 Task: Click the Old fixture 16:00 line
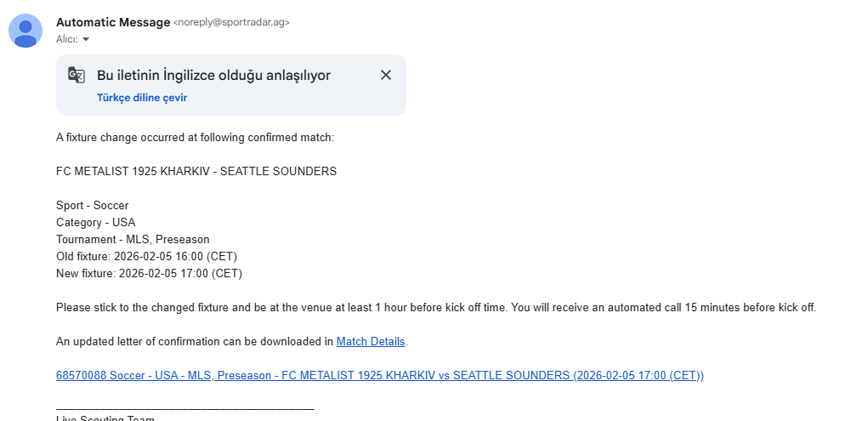point(146,257)
